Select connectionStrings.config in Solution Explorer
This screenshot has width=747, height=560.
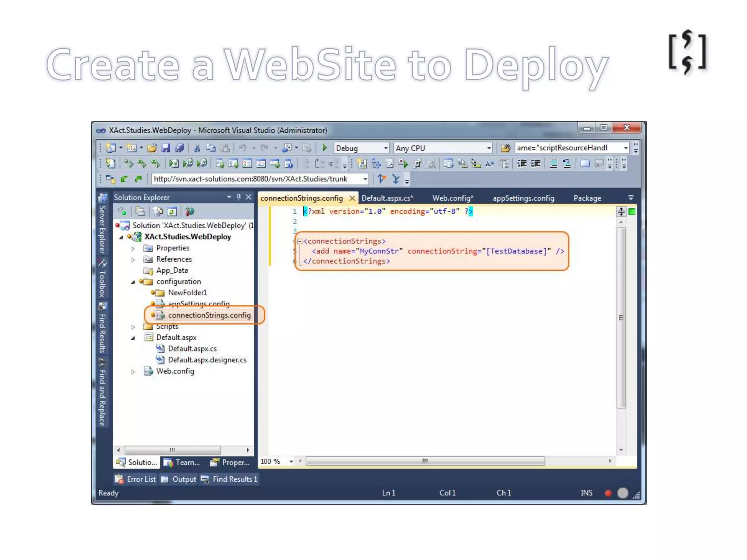(x=209, y=315)
